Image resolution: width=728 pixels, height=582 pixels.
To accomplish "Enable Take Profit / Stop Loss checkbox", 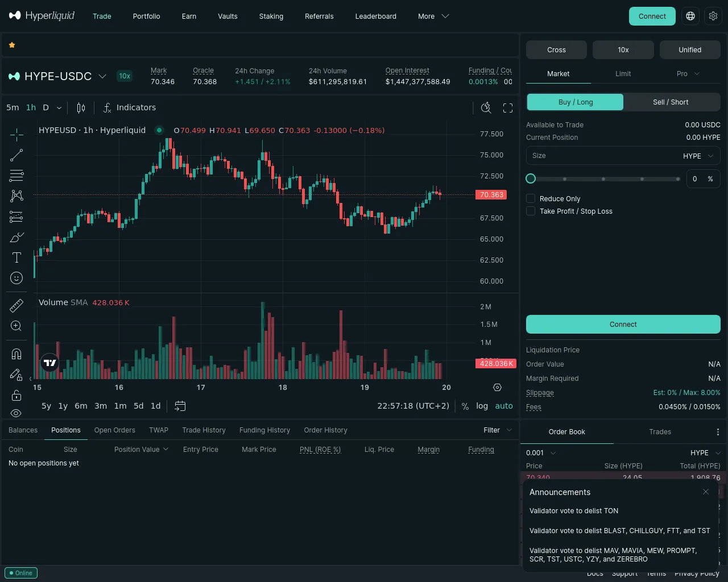I will [531, 211].
